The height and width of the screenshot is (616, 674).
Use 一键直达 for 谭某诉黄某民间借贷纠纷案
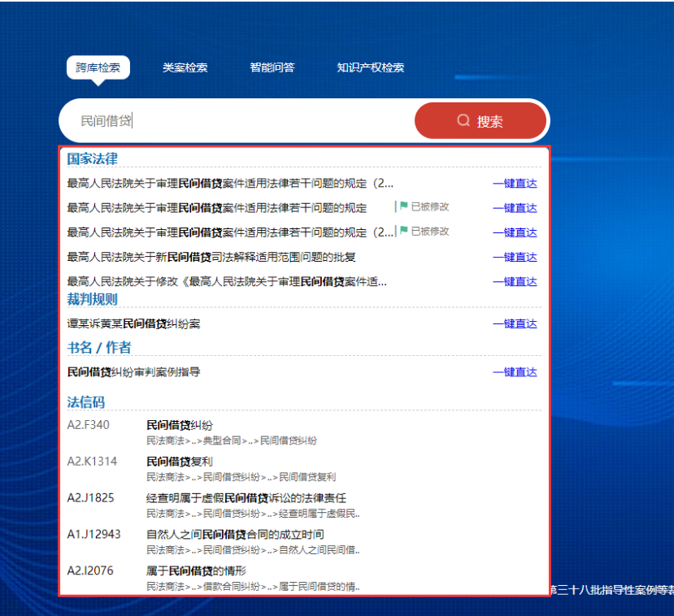(515, 323)
